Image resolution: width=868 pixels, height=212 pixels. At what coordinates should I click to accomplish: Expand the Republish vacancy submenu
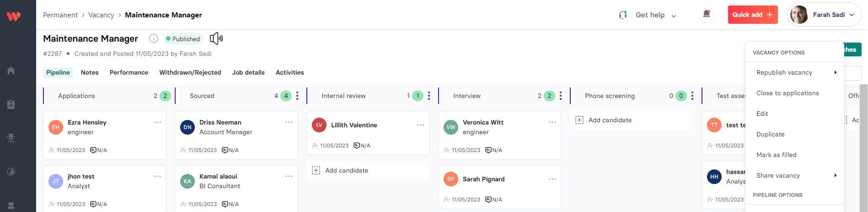click(x=795, y=72)
